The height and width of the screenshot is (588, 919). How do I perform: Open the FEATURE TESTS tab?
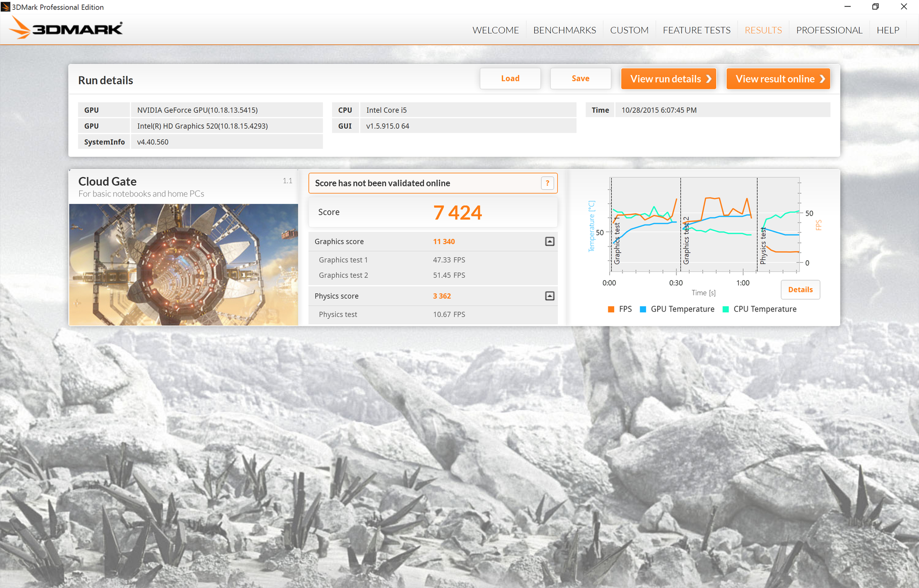[696, 30]
